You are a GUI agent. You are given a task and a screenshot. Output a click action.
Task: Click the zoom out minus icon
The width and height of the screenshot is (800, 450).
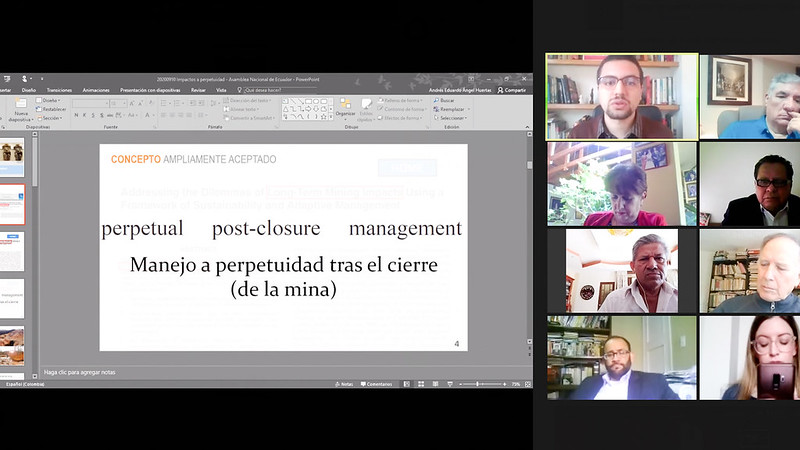click(x=460, y=384)
